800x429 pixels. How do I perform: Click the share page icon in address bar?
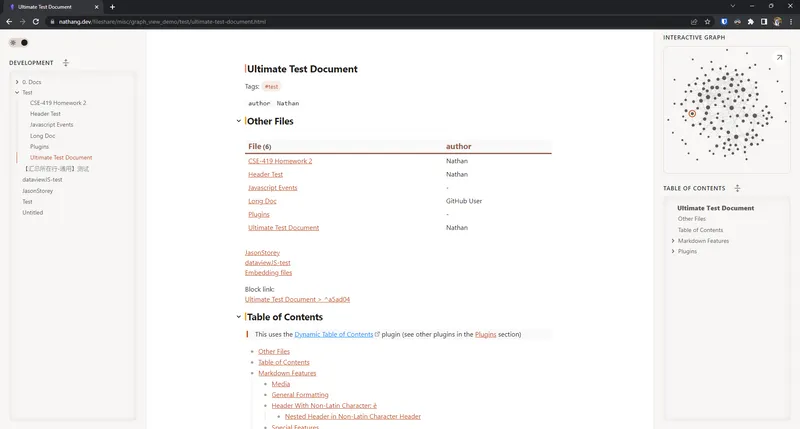pyautogui.click(x=694, y=21)
